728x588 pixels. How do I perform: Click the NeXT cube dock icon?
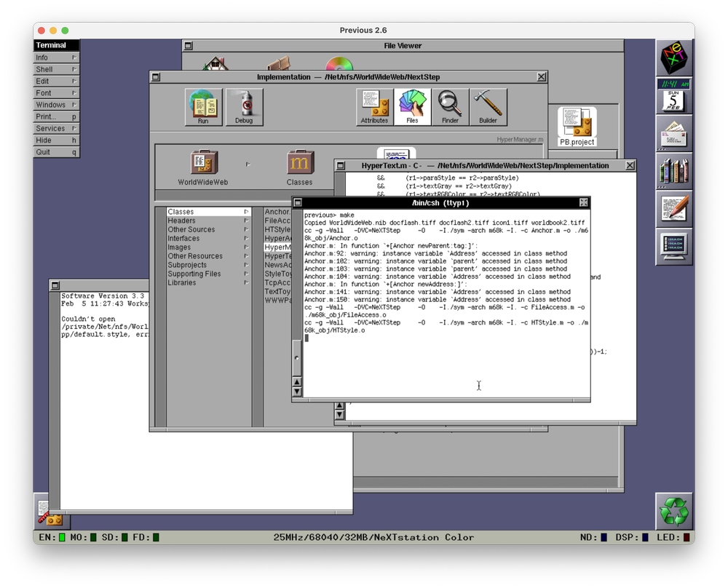point(673,57)
